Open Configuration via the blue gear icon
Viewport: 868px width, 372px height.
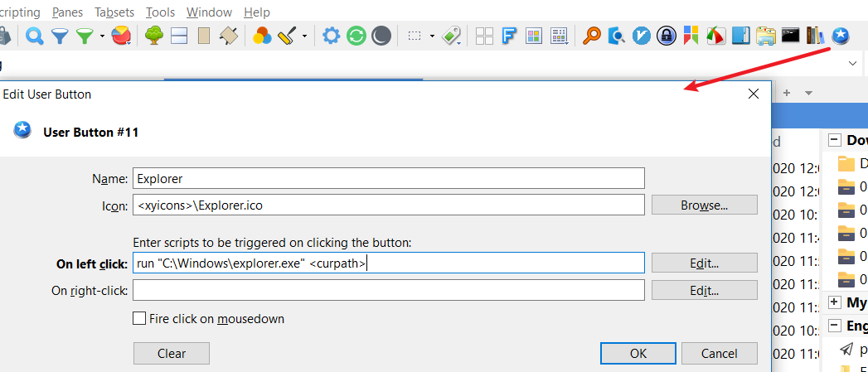(x=332, y=36)
